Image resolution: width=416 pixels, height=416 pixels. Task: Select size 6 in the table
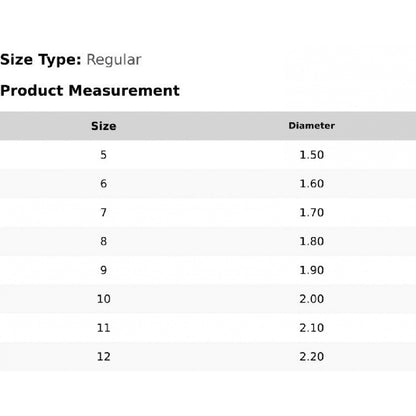pyautogui.click(x=104, y=184)
